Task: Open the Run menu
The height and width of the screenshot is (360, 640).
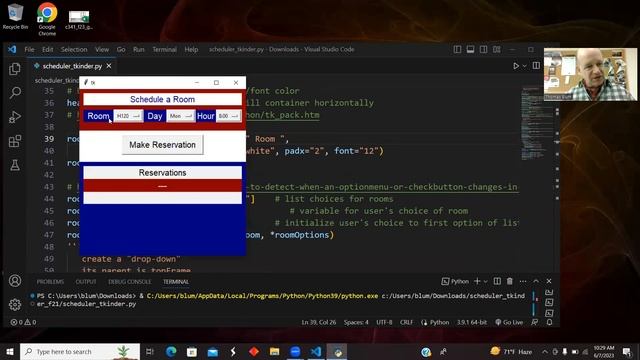Action: pyautogui.click(x=139, y=49)
